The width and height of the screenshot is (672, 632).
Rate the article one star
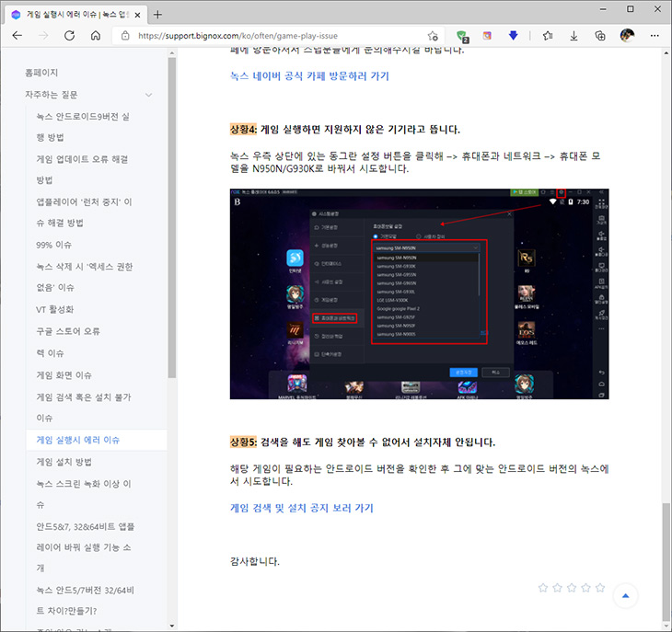[x=542, y=588]
